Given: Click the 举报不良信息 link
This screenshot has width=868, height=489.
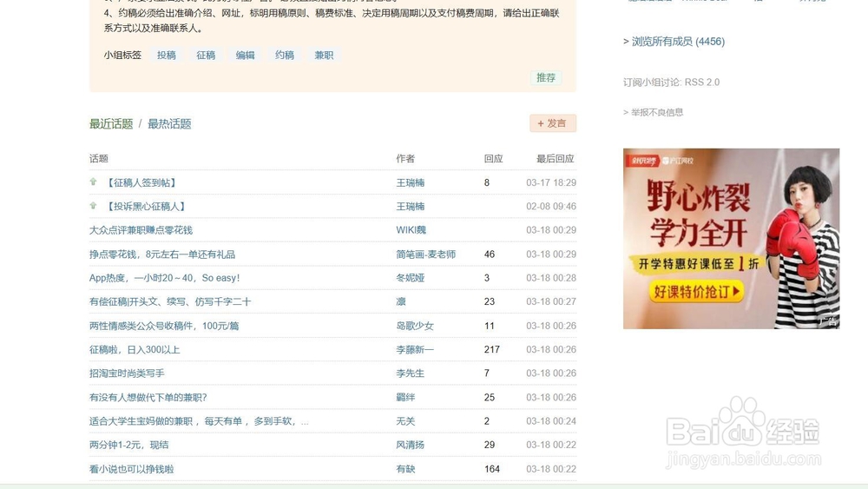Looking at the screenshot, I should tap(657, 112).
